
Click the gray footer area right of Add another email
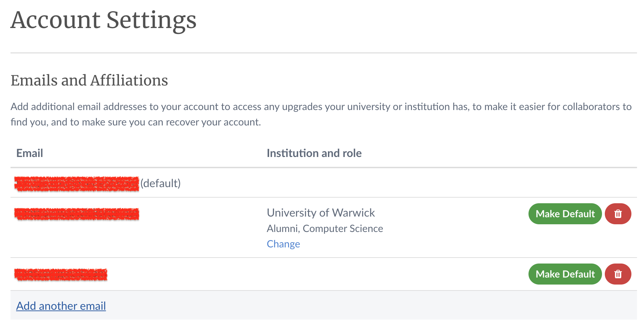[371, 306]
